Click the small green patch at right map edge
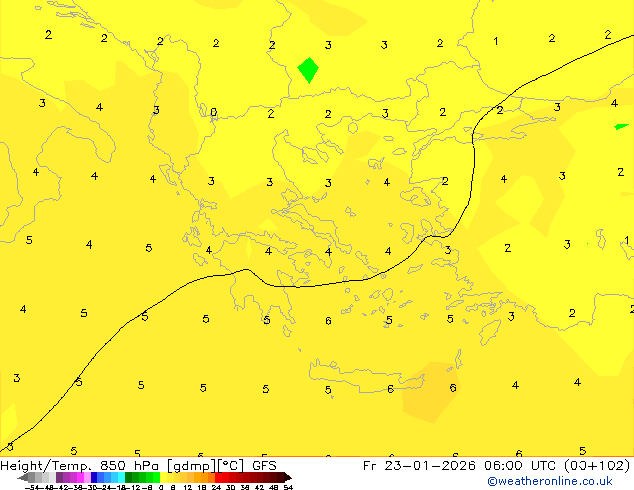The height and width of the screenshot is (490, 634). pos(621,126)
